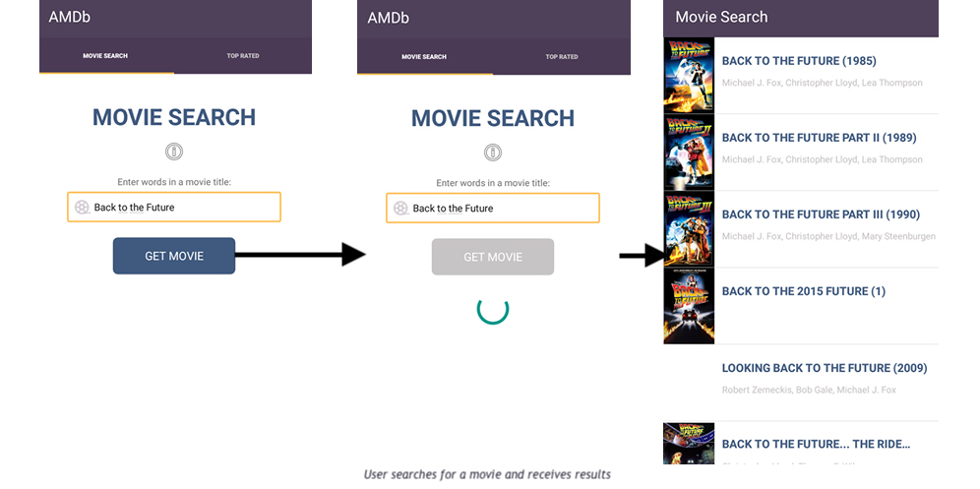
Task: Click the info icon in the left screen
Action: click(174, 152)
